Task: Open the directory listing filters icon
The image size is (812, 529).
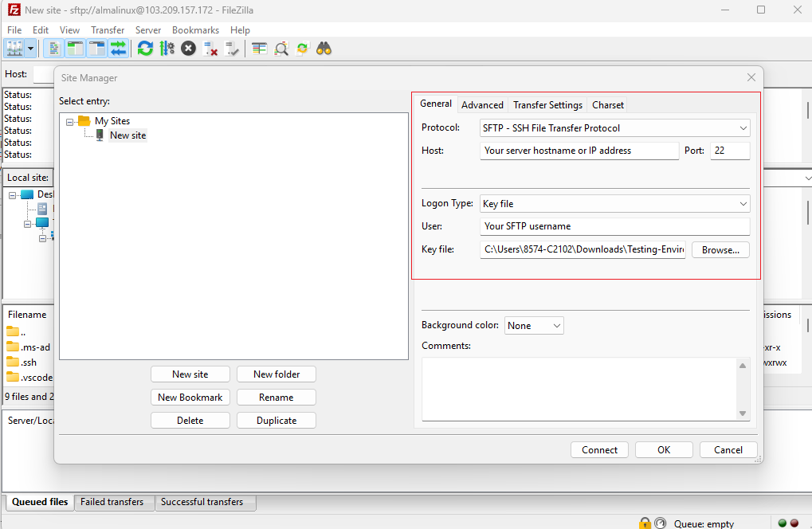Action: (259, 49)
